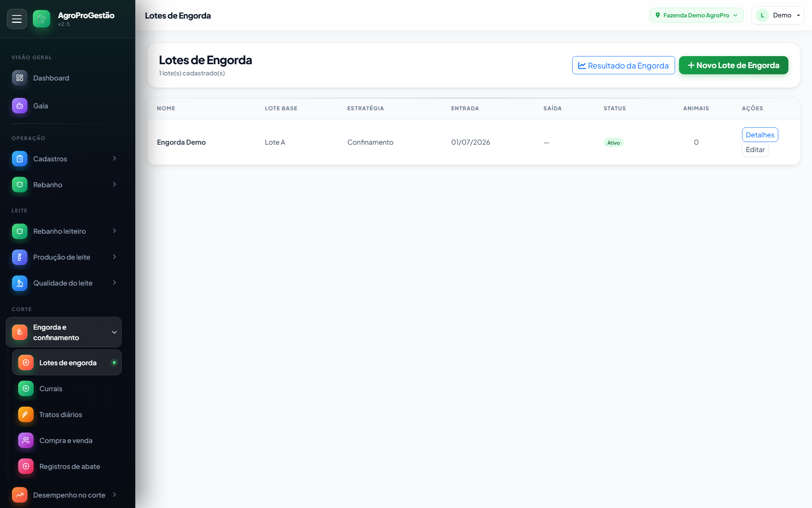
Task: Collapse Engorda e confinamento chevron
Action: [x=114, y=332]
